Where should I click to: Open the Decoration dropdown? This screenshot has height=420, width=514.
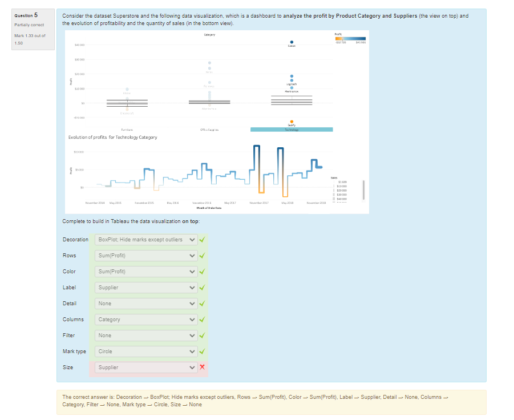(146, 240)
